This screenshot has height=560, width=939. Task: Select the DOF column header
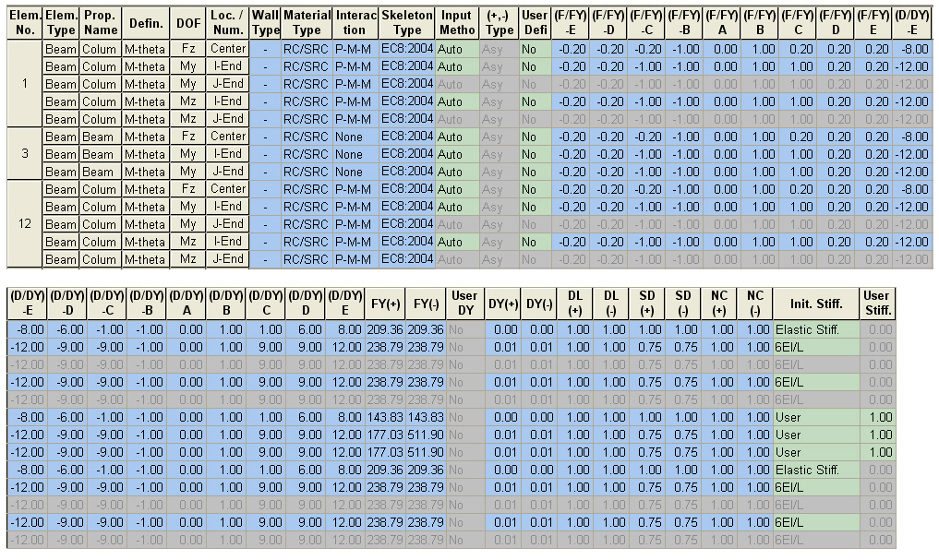pyautogui.click(x=188, y=23)
